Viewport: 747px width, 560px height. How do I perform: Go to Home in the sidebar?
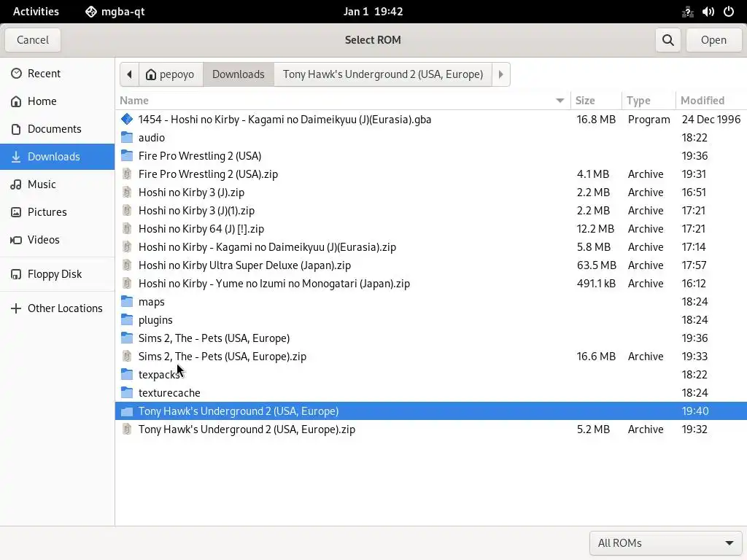(57, 101)
